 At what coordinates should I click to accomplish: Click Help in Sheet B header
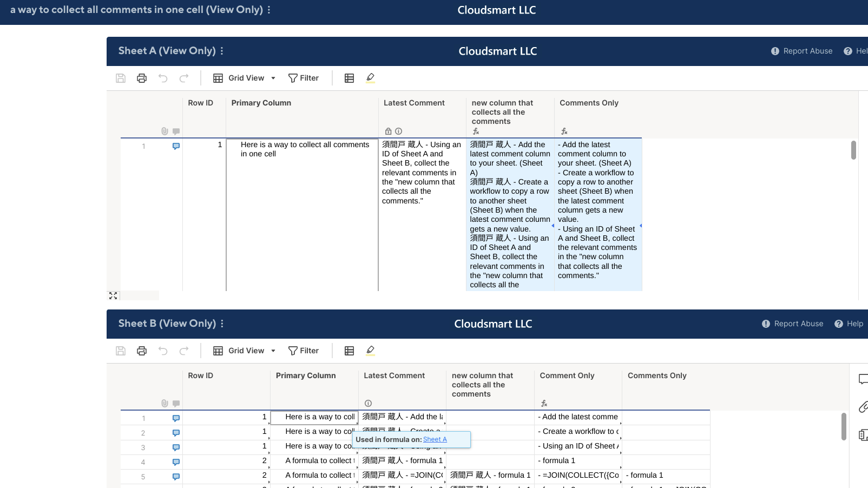pyautogui.click(x=849, y=324)
